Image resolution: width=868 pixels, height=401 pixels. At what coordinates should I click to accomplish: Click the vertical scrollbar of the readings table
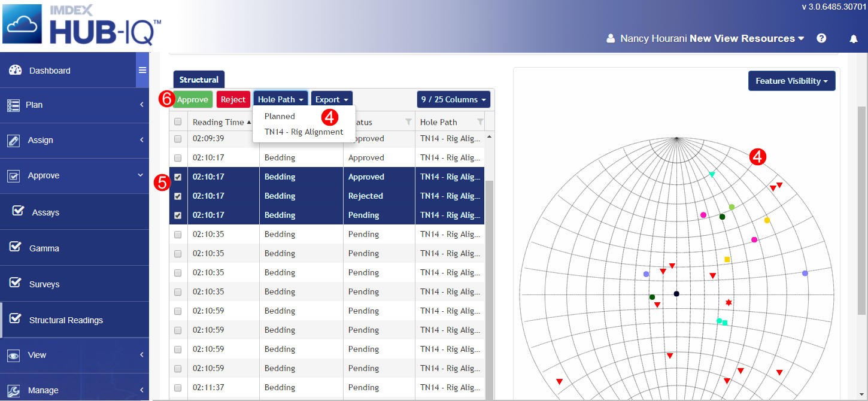[x=490, y=290]
